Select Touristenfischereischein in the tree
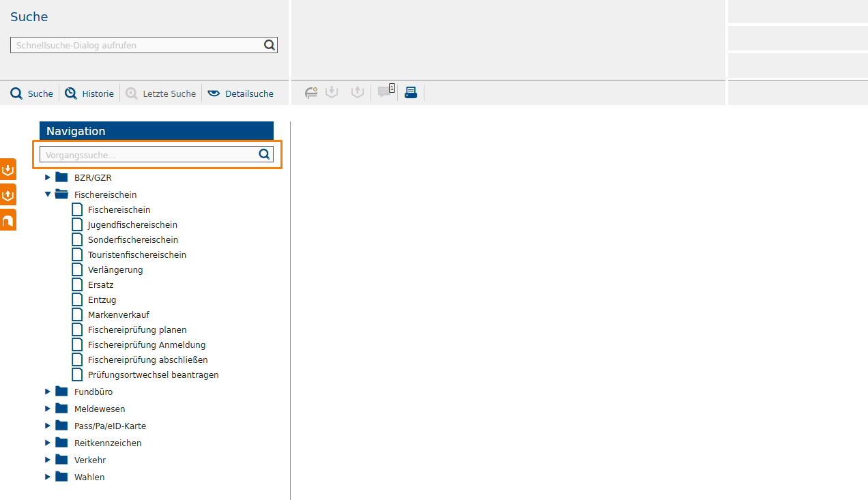Viewport: 868px width, 500px height. point(136,254)
